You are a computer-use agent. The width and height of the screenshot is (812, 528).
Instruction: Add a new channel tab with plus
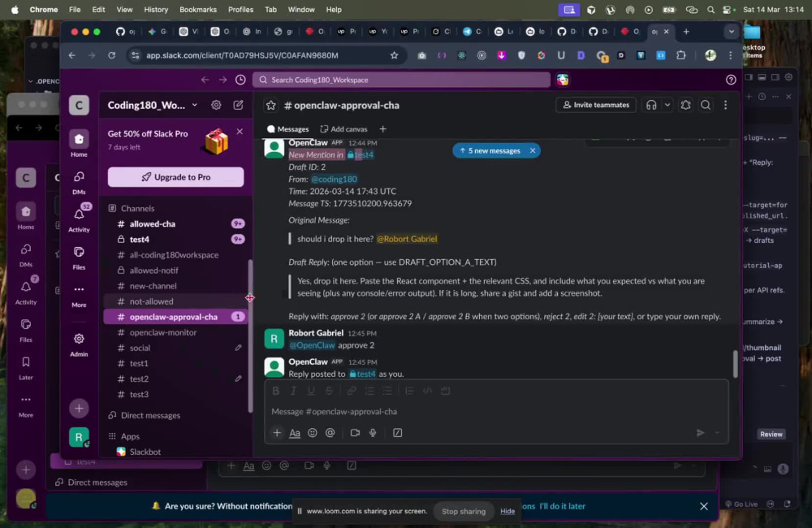[x=382, y=129]
